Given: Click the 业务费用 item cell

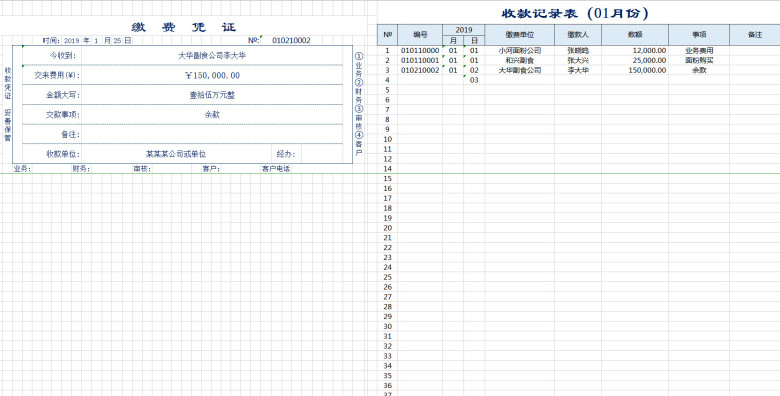Looking at the screenshot, I should (699, 51).
